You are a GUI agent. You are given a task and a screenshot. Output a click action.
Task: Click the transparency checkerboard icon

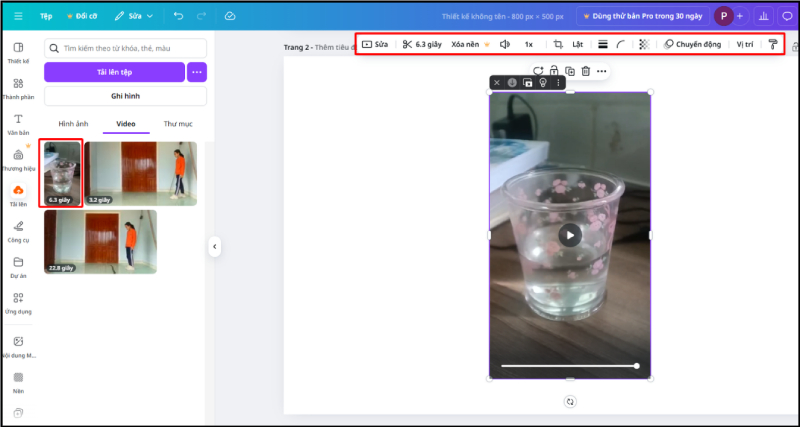[x=643, y=45]
